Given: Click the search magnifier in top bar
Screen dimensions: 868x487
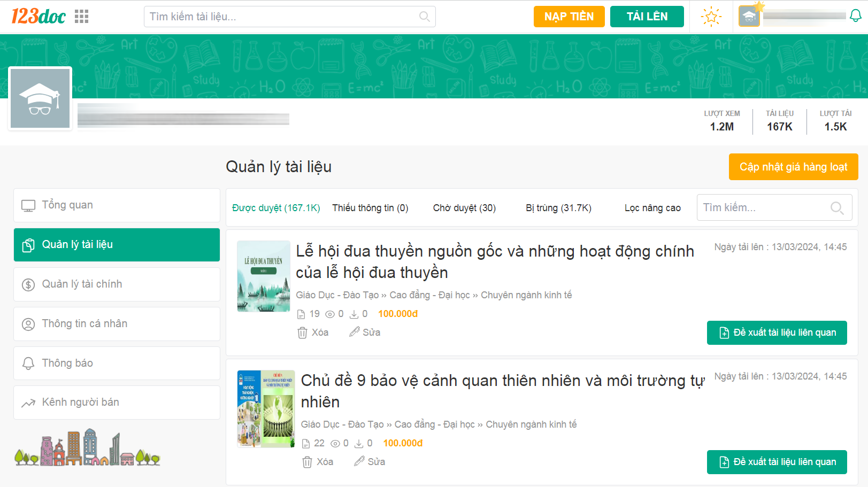Looking at the screenshot, I should pyautogui.click(x=424, y=17).
